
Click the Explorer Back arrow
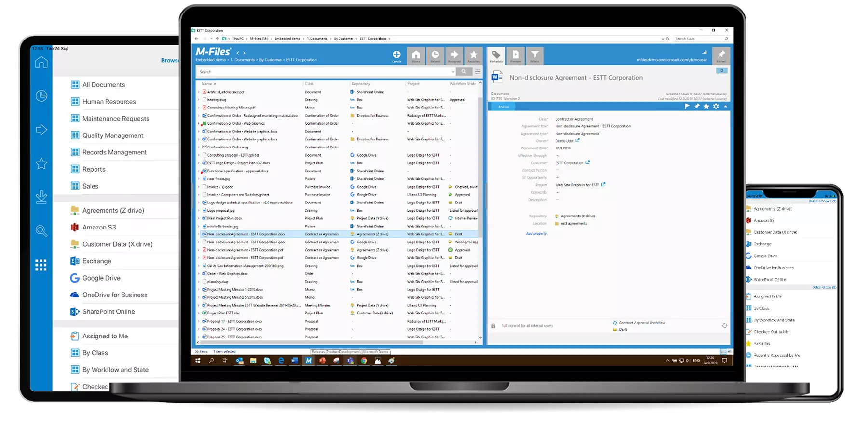pyautogui.click(x=196, y=39)
